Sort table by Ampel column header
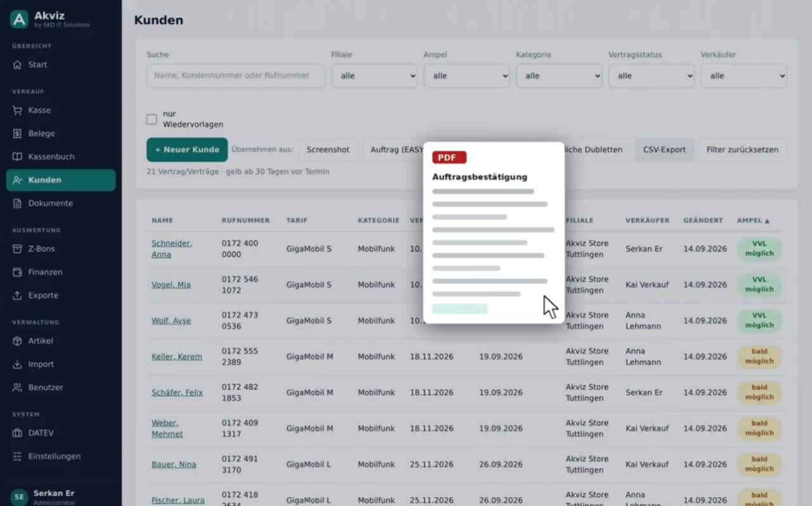This screenshot has height=506, width=812. point(753,221)
